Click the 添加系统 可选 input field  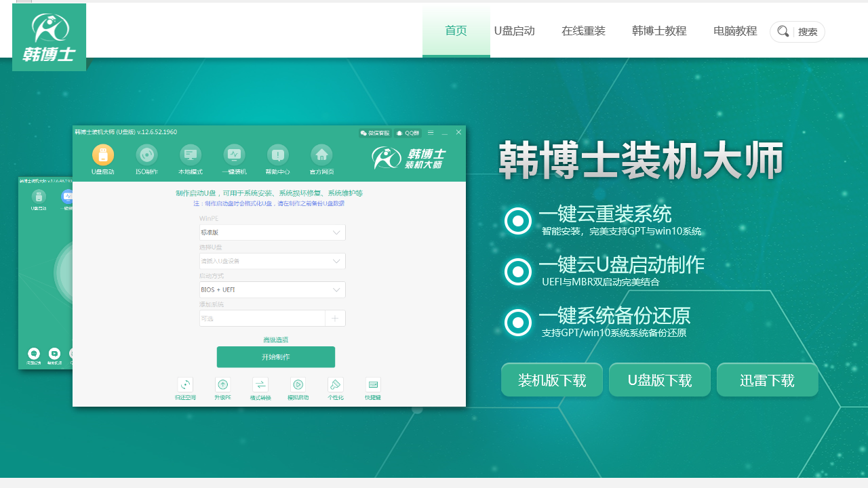tap(262, 319)
